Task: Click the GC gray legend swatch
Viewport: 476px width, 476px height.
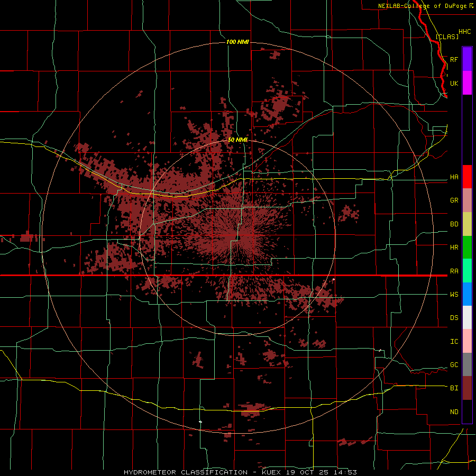Action: tap(467, 364)
